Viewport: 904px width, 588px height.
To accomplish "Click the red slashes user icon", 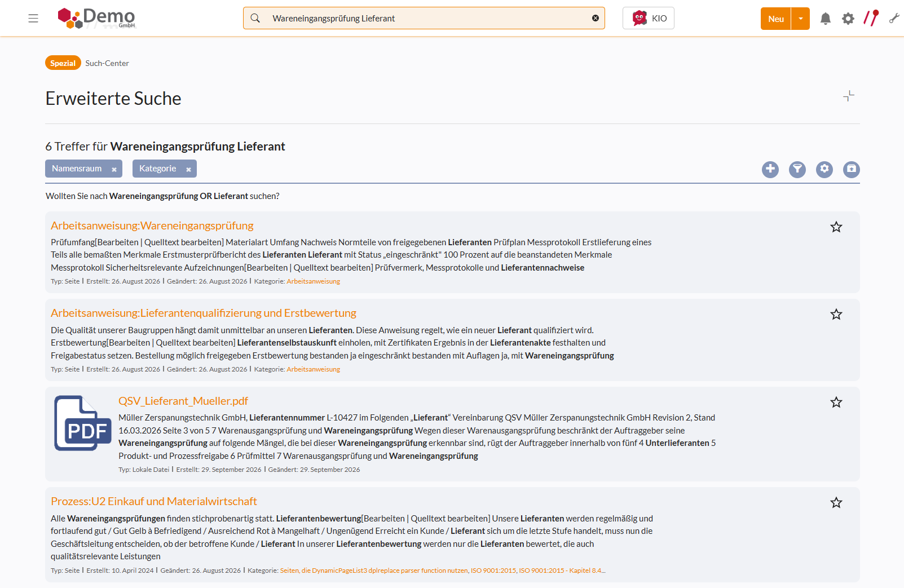I will point(871,18).
